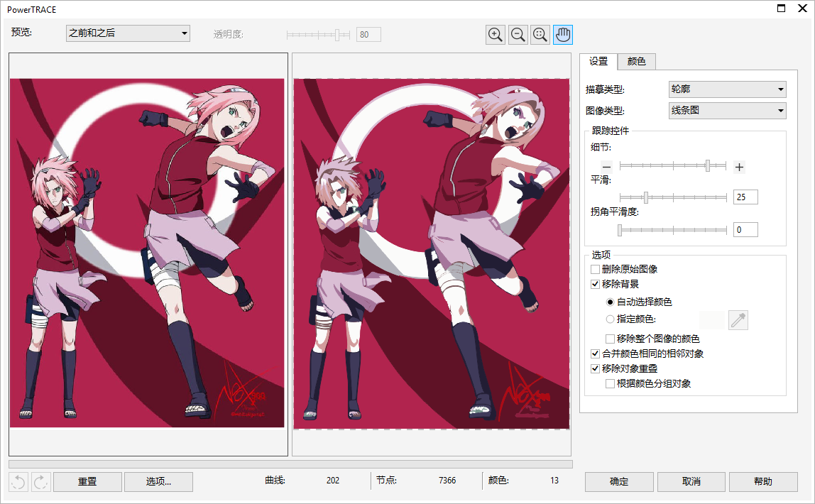This screenshot has height=504, width=815.
Task: Click the 选项... button
Action: pos(158,482)
